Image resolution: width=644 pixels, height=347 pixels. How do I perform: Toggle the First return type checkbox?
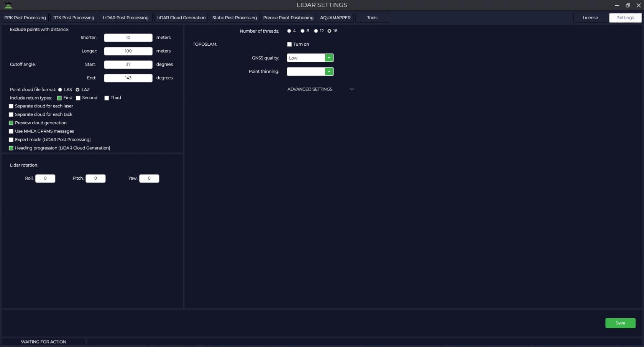coord(59,98)
